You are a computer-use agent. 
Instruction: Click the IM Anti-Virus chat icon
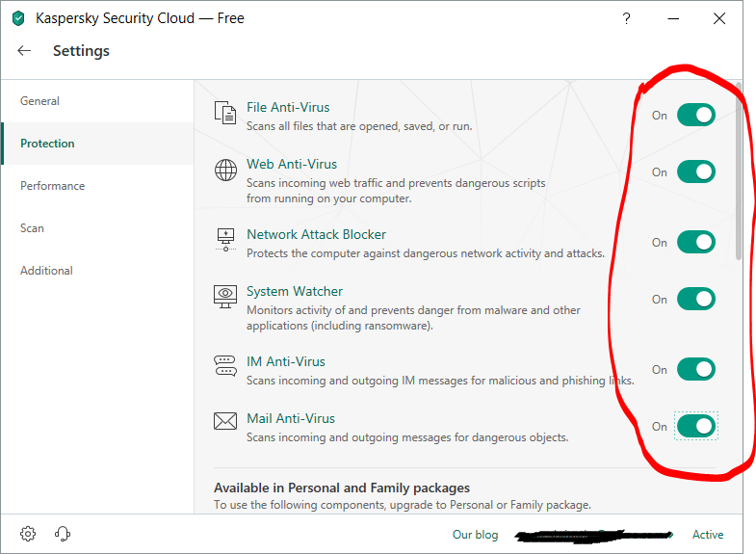pos(225,367)
